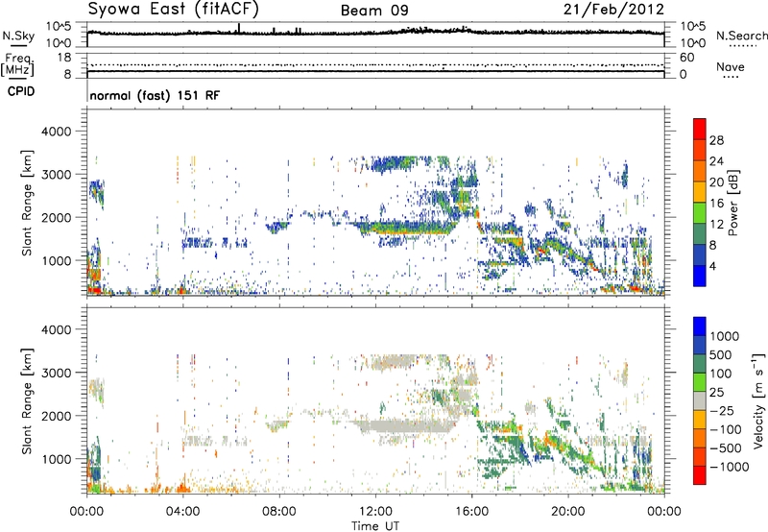The width and height of the screenshot is (768, 532).
Task: Click the "Slant Range [km]" label of the velocity panel
Action: click(27, 400)
